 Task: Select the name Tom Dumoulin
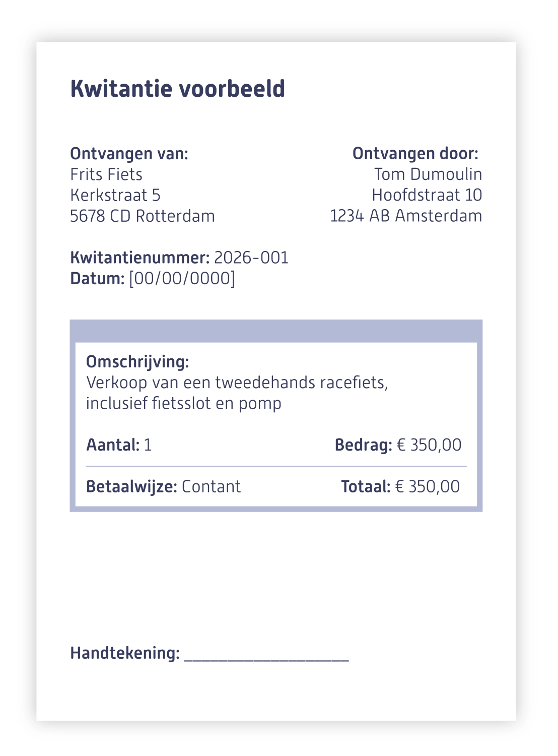(428, 174)
